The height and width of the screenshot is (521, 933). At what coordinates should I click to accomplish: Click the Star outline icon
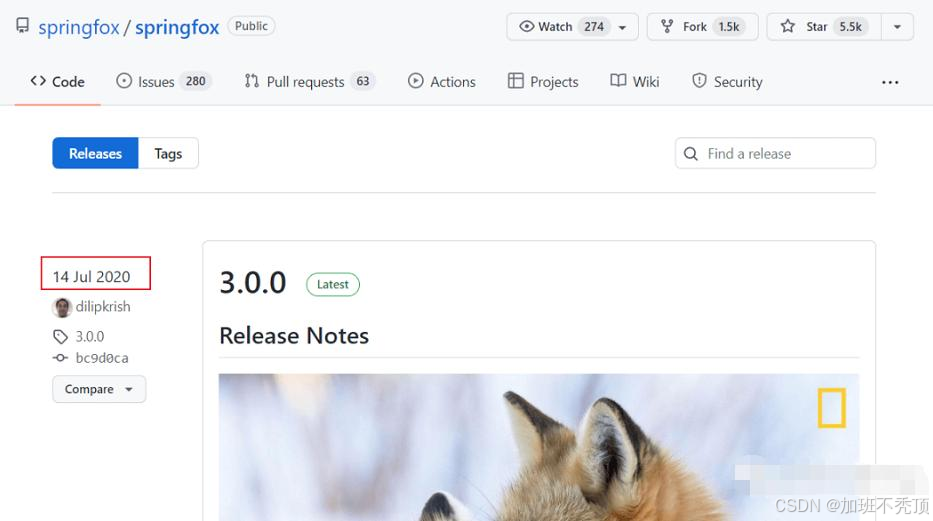(x=788, y=26)
